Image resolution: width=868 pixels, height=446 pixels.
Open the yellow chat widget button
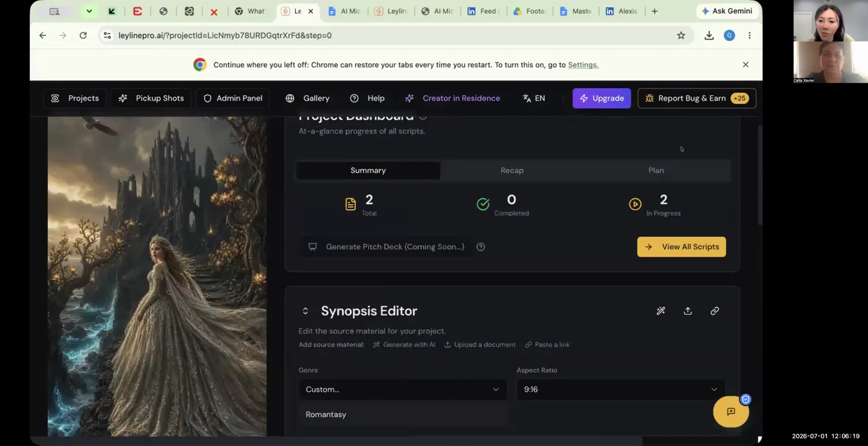[731, 412]
